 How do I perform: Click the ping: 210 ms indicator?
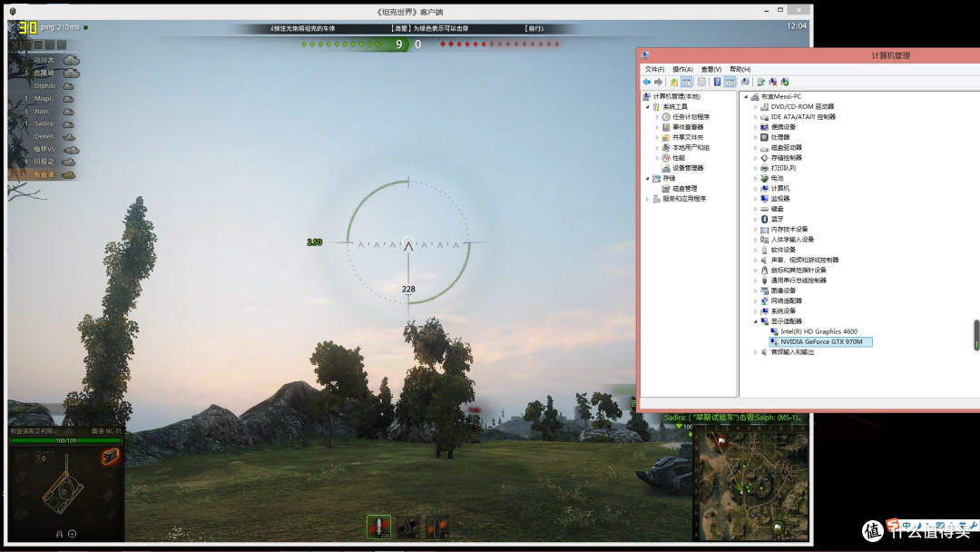click(60, 27)
